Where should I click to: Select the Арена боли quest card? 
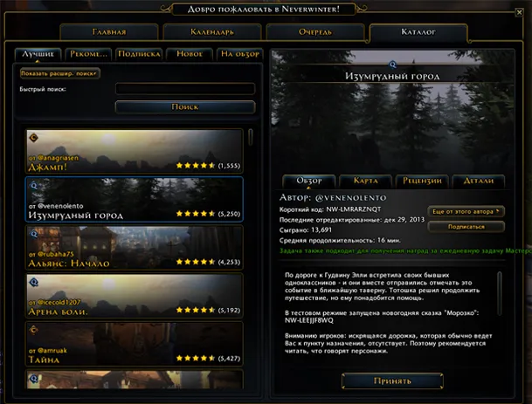135,296
